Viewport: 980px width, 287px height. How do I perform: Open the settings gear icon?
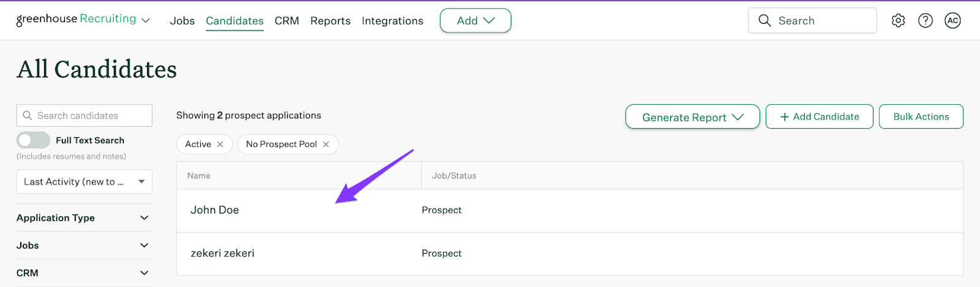pos(898,21)
